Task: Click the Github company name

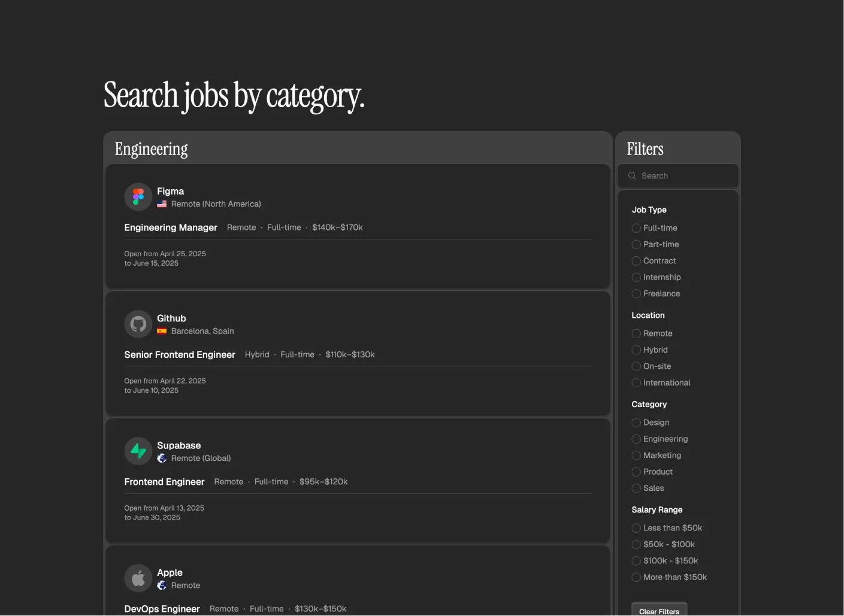Action: (171, 318)
